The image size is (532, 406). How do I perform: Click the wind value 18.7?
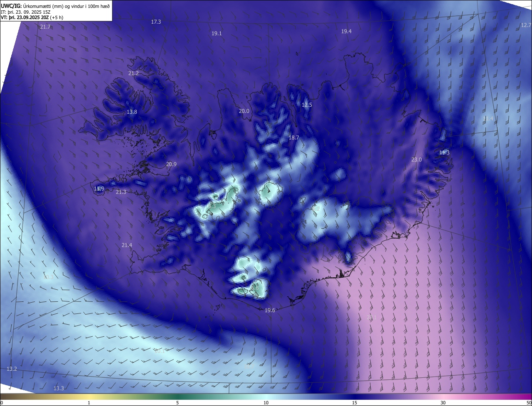point(294,137)
